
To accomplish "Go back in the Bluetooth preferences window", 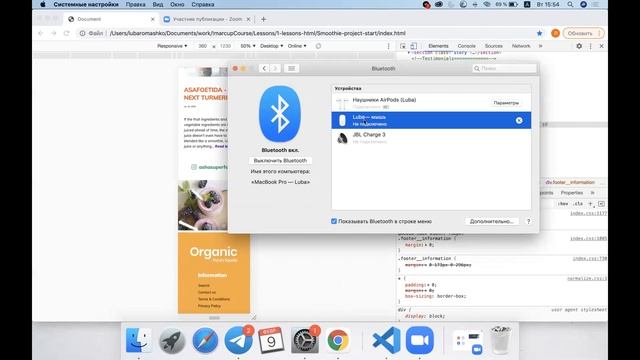I will [264, 69].
